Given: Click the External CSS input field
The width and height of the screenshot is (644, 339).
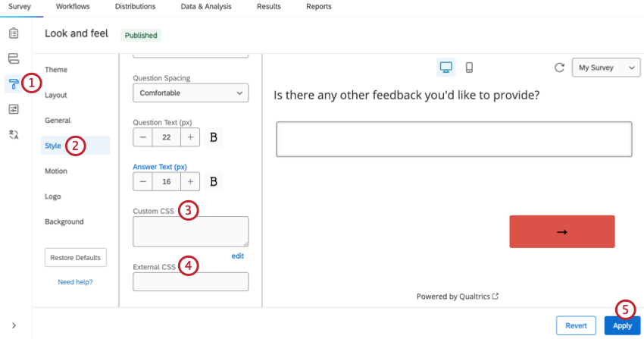Looking at the screenshot, I should click(x=190, y=282).
